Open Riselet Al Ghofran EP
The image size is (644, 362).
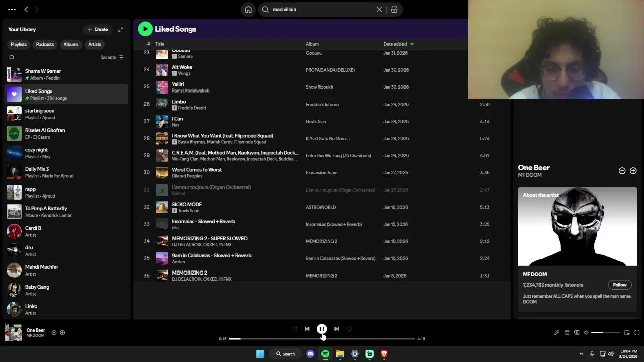(66, 133)
